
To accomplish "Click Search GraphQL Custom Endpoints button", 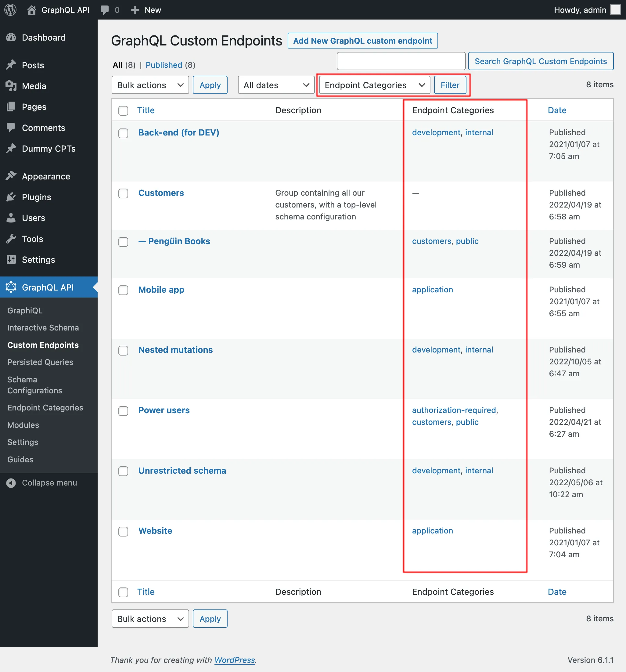I will (541, 61).
